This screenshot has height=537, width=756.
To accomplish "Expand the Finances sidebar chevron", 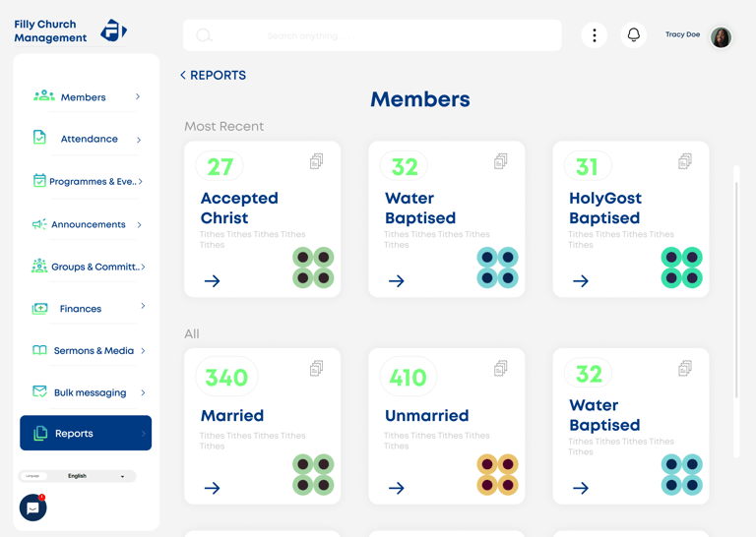I will click(143, 307).
